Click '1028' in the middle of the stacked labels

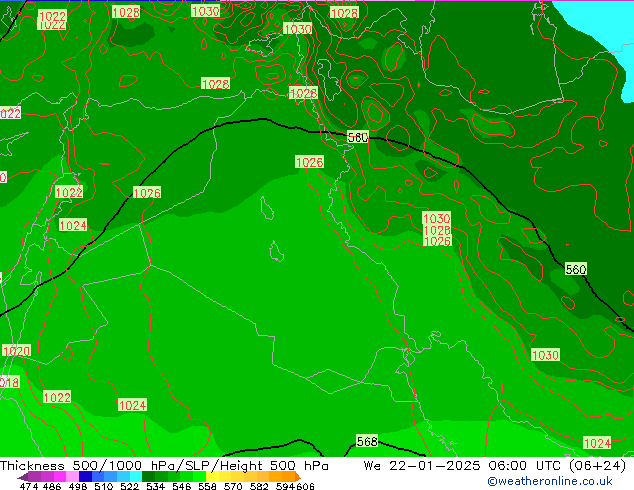point(437,230)
